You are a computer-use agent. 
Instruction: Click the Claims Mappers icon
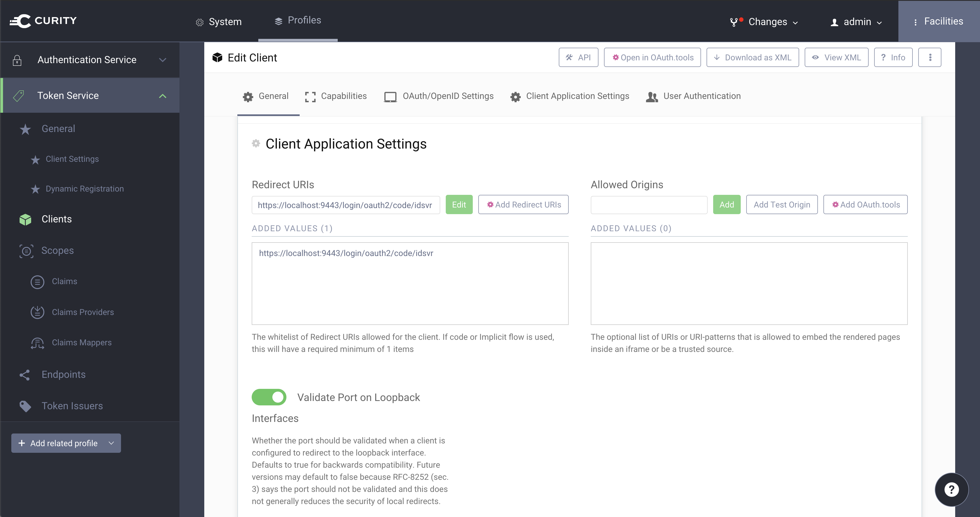click(x=37, y=343)
